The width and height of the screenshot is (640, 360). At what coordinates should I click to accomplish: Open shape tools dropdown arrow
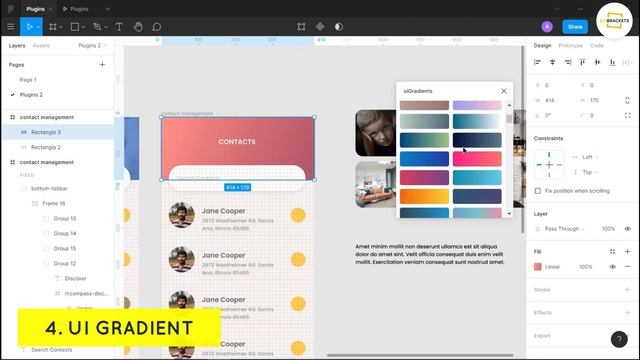click(x=83, y=27)
